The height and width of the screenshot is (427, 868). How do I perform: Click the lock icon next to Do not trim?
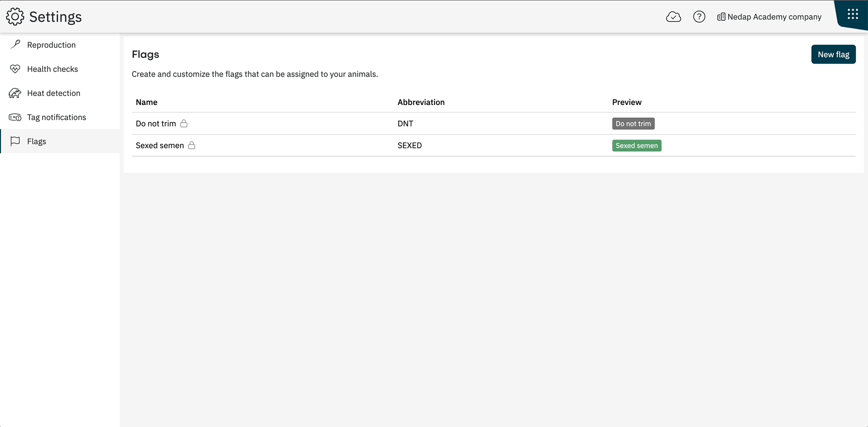(184, 123)
